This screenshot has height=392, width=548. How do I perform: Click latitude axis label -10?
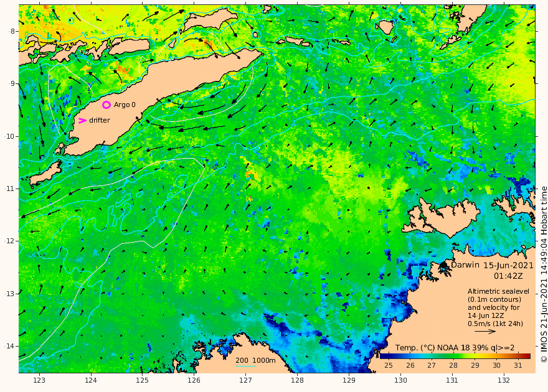click(x=10, y=136)
